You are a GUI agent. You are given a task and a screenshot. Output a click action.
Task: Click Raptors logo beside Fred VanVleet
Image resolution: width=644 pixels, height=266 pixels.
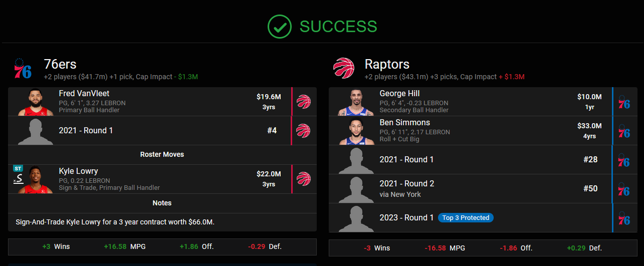[x=304, y=102]
